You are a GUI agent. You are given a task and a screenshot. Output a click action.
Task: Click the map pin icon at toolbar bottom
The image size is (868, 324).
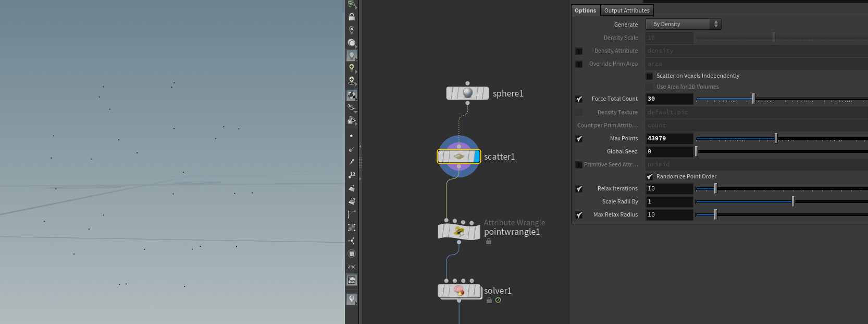[352, 299]
